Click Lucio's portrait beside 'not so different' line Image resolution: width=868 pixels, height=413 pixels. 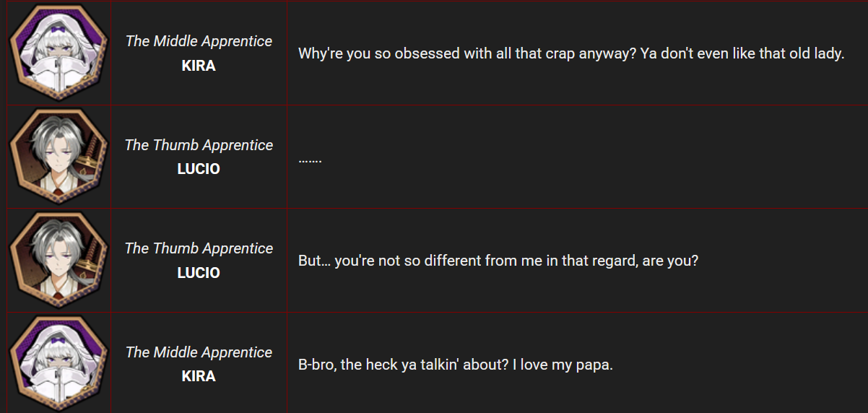58,260
